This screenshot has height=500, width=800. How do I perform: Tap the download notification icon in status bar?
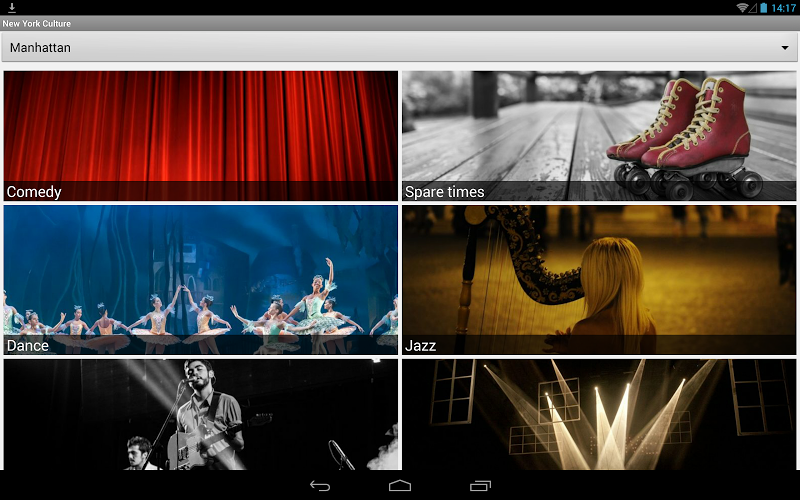(12, 8)
